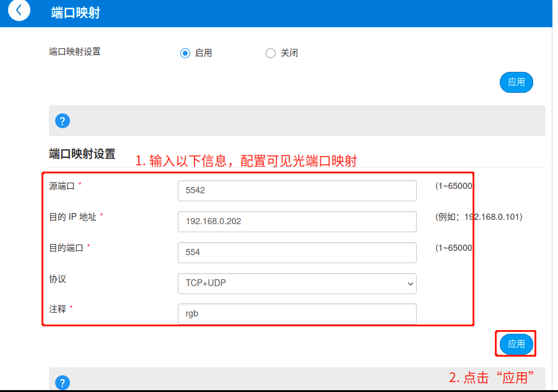The image size is (558, 392).
Task: Click the 注释 input containing rgb
Action: [x=297, y=314]
